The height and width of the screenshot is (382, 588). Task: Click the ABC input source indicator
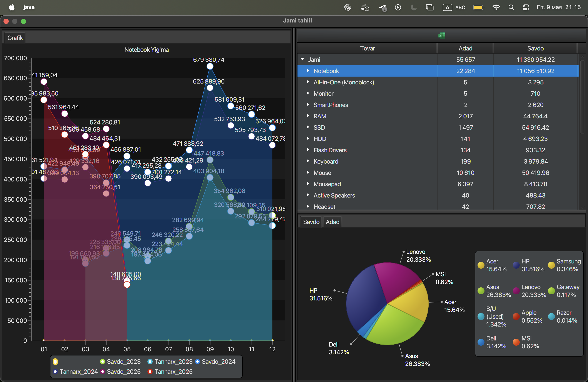point(454,7)
